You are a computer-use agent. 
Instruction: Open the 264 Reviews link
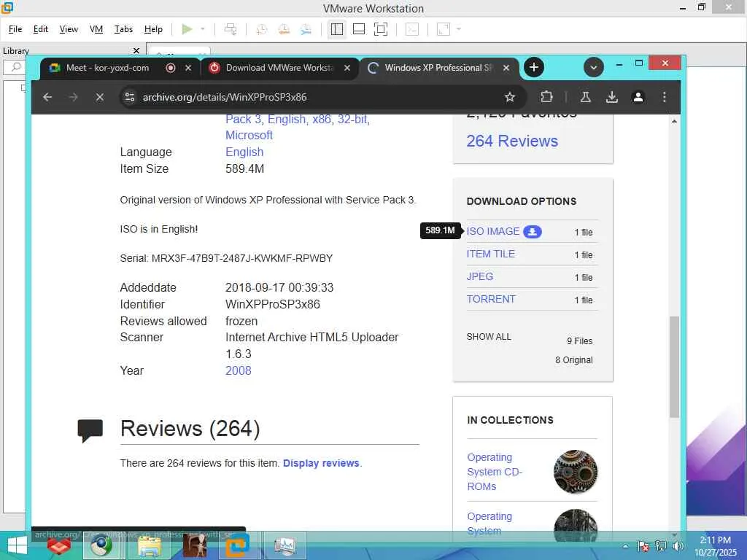[x=512, y=141]
